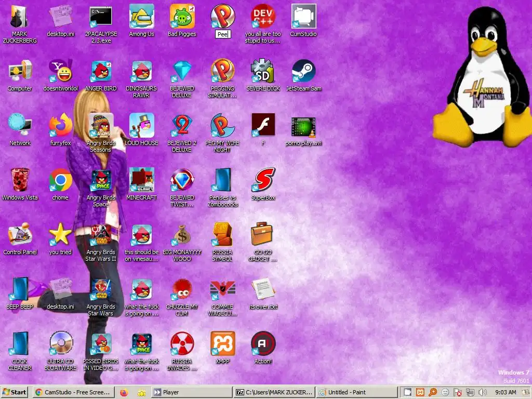Screen dimensions: 532x399
Task: Select the RUSSIA INVADES radiation icon
Action: pos(182,344)
